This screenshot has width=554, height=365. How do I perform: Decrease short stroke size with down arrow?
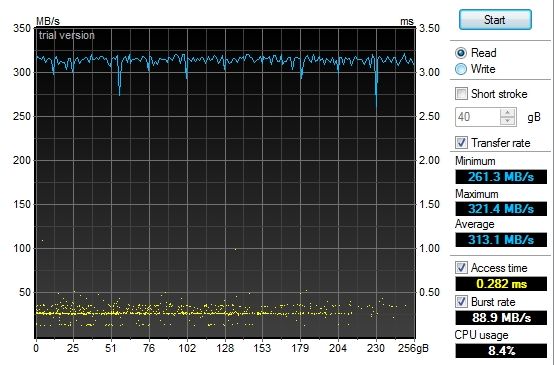point(508,121)
